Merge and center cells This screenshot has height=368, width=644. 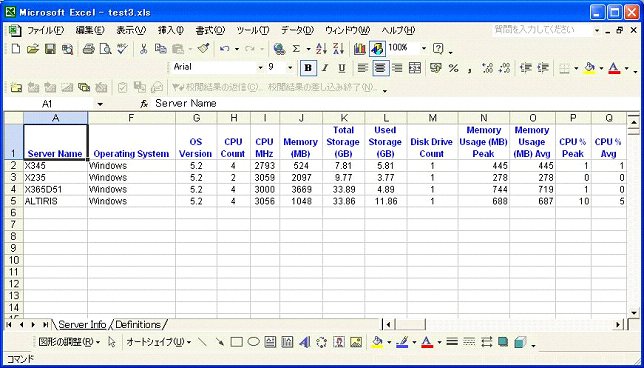415,68
